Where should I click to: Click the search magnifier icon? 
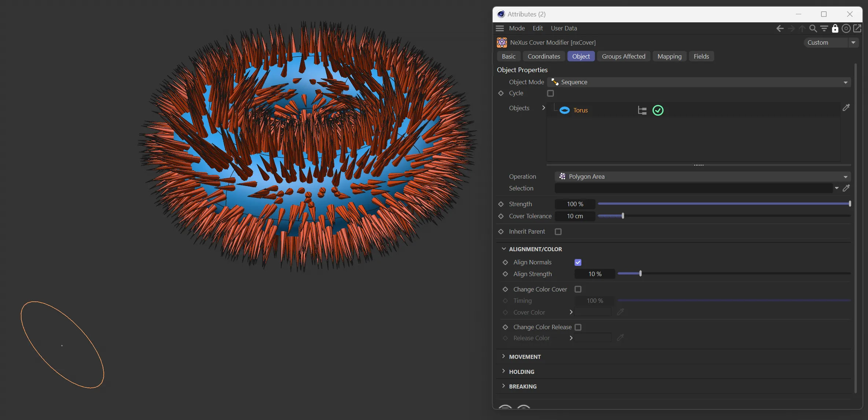point(813,28)
